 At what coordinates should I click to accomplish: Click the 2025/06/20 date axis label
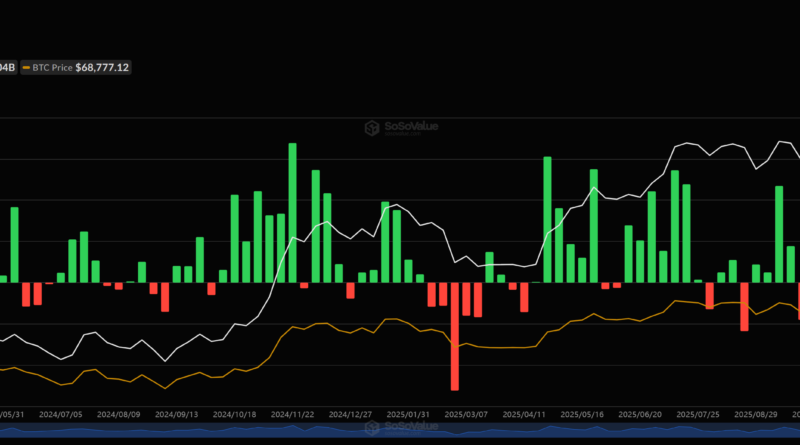[640, 412]
